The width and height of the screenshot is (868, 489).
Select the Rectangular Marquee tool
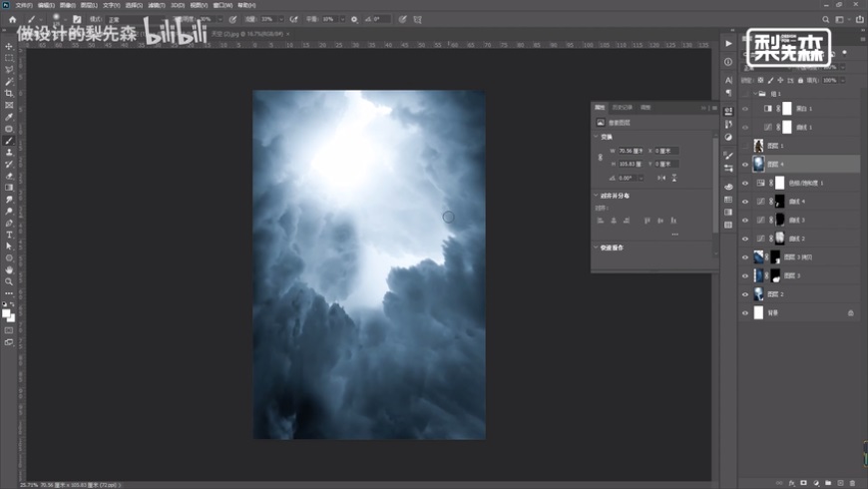coord(9,58)
